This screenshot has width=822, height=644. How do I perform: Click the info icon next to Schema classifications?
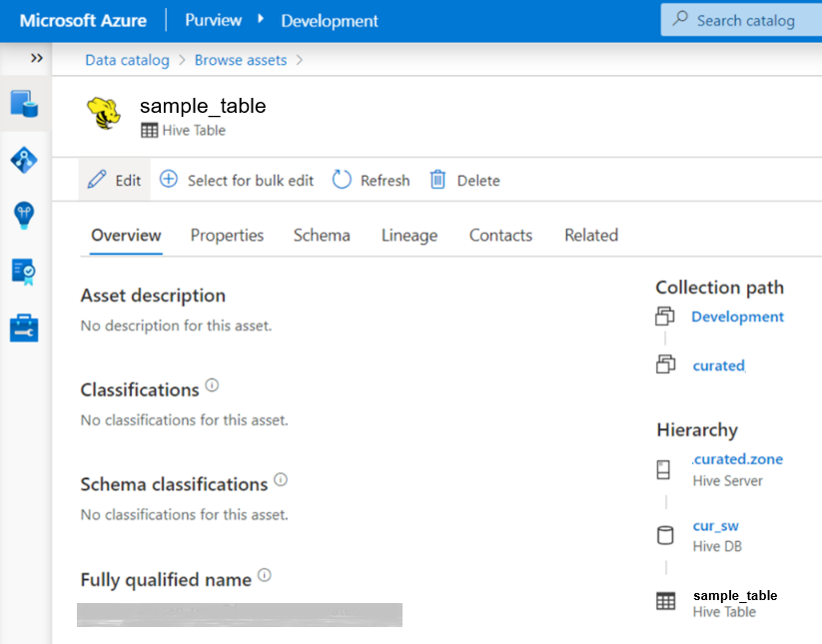[x=281, y=480]
